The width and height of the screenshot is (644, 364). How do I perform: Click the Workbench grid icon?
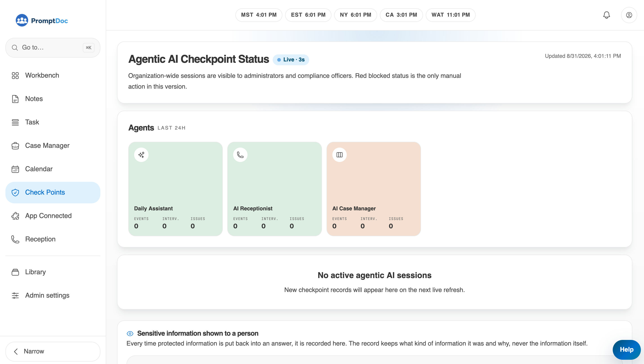pyautogui.click(x=15, y=76)
